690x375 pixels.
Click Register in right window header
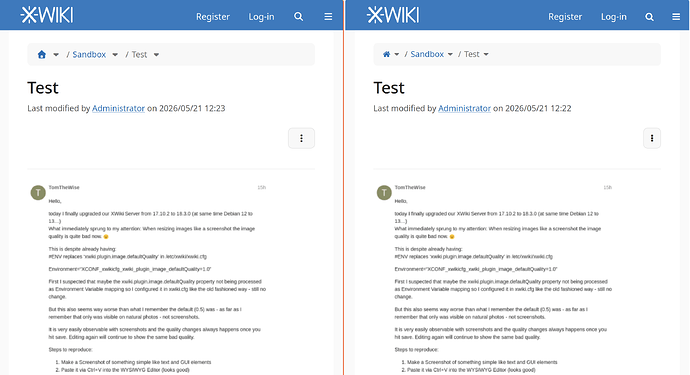(x=565, y=17)
